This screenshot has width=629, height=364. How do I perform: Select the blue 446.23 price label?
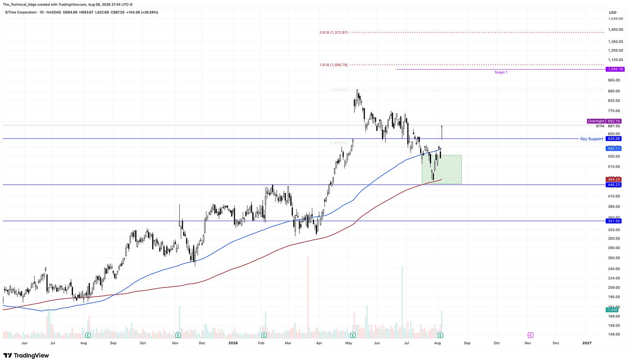[614, 185]
